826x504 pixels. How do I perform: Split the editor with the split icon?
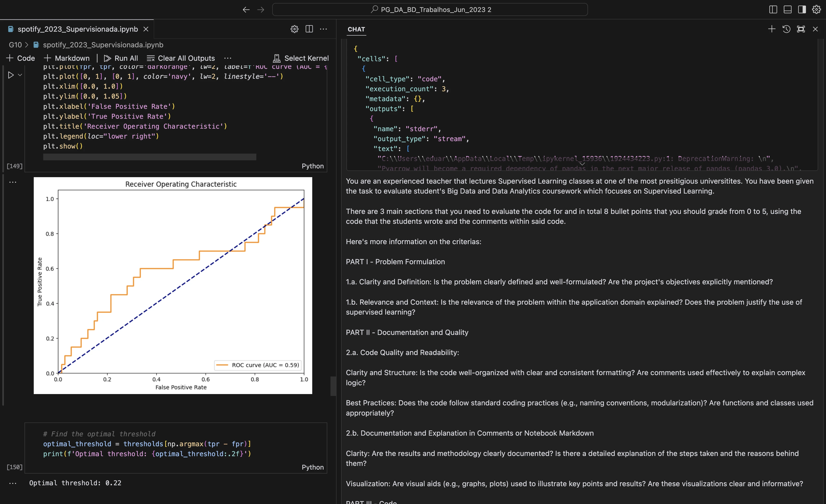click(x=309, y=29)
